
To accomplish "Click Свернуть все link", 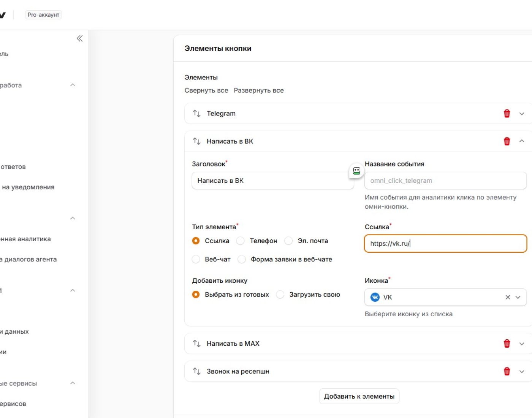I will pyautogui.click(x=206, y=90).
